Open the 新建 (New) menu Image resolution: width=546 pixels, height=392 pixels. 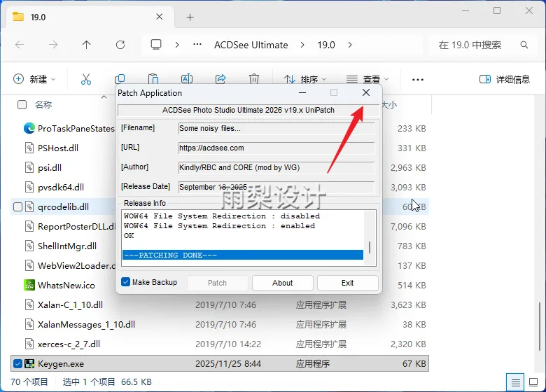34,79
